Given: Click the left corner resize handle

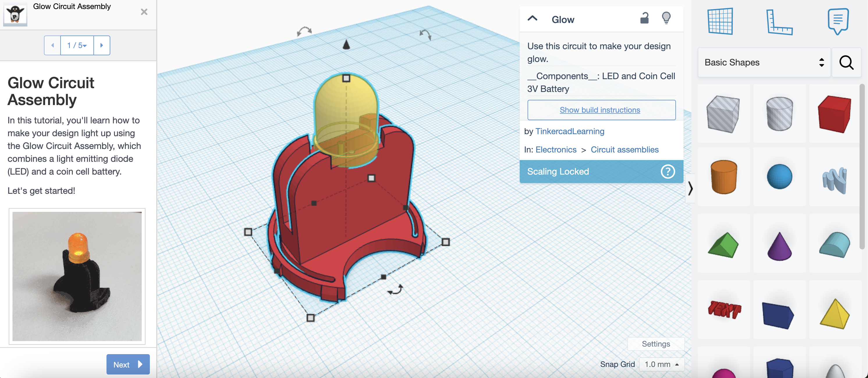Looking at the screenshot, I should point(248,232).
